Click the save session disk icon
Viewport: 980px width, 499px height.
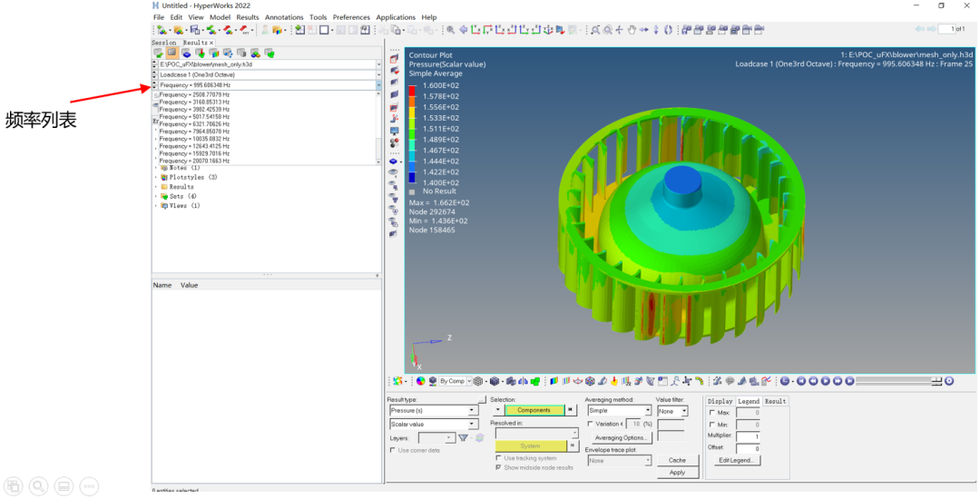tap(195, 29)
